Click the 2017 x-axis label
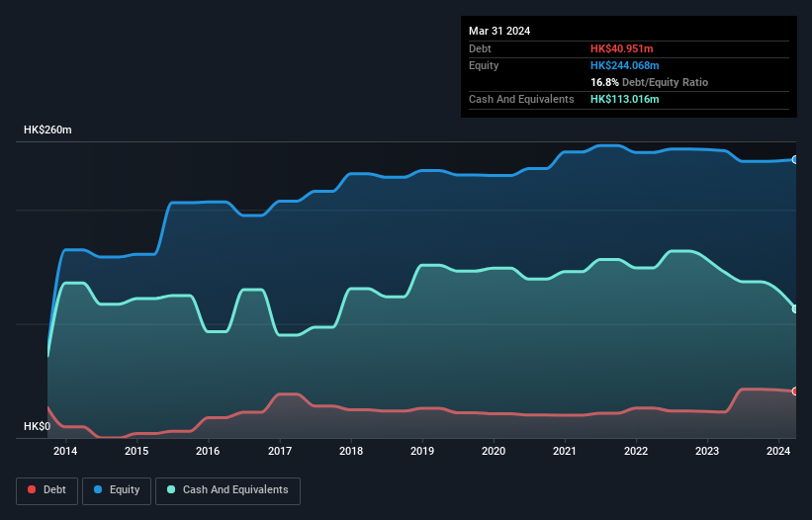The image size is (812, 520). coord(280,451)
